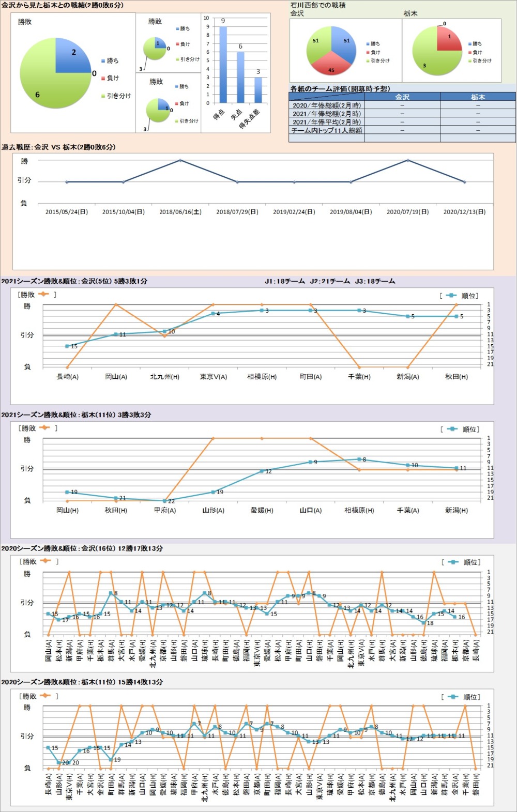Click the 失点 bar showing value 6
The height and width of the screenshot is (812, 517).
240,77
